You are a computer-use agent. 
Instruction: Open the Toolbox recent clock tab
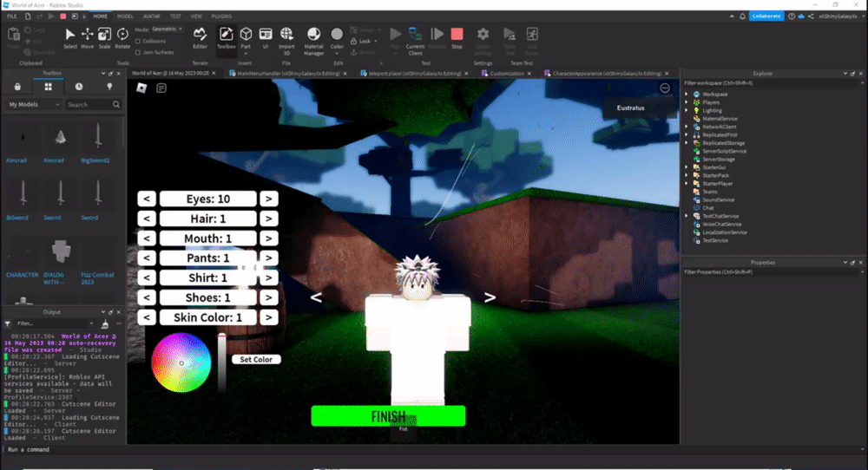tap(79, 87)
